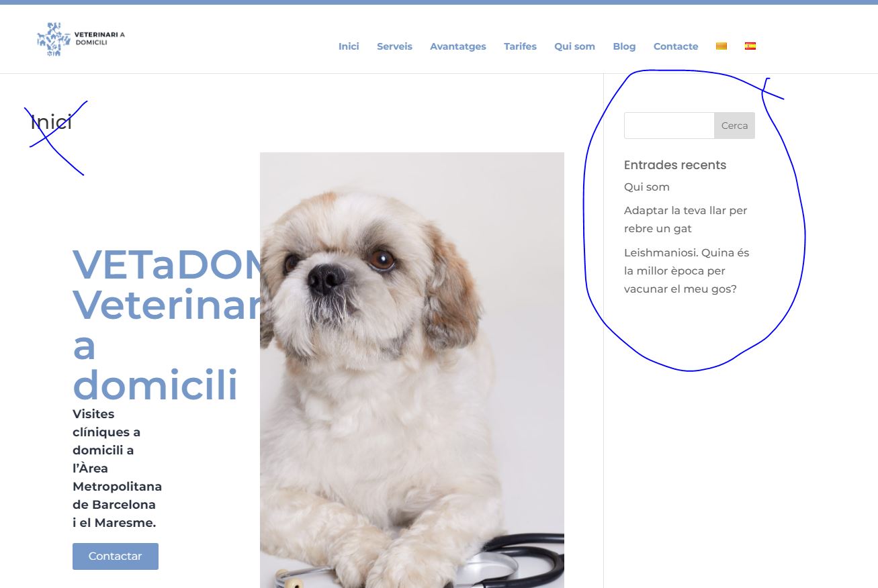Image resolution: width=878 pixels, height=588 pixels.
Task: Open the Contacte menu item
Action: (x=676, y=46)
